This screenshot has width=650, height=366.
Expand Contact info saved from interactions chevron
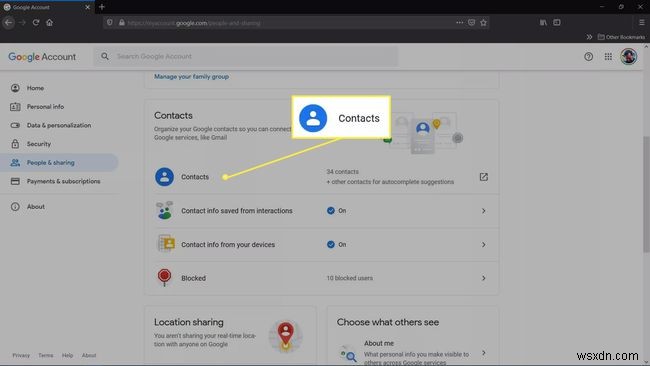[483, 211]
